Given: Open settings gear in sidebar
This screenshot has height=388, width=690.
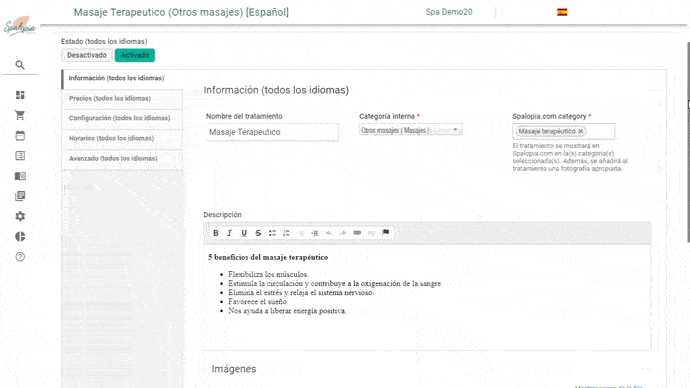Looking at the screenshot, I should [x=20, y=216].
